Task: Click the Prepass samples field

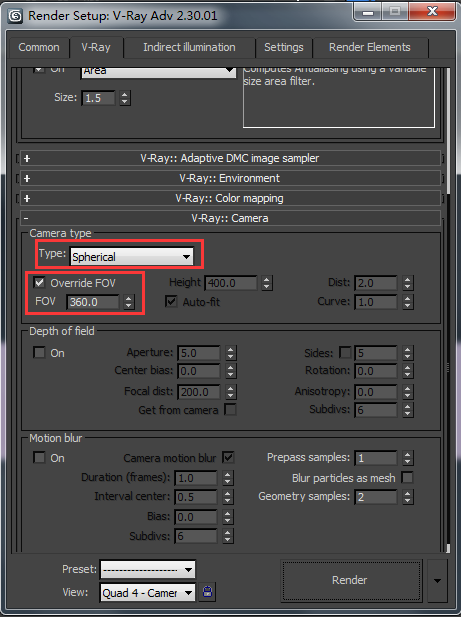Action: point(376,458)
